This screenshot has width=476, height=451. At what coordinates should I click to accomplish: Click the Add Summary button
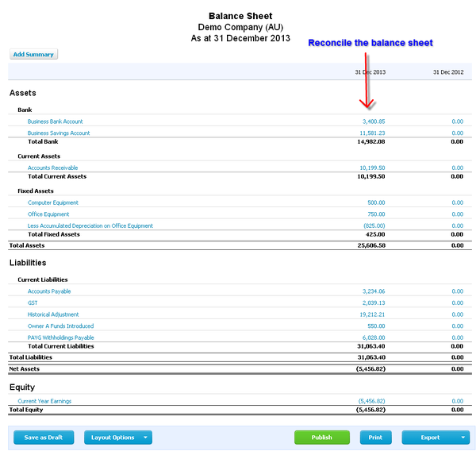(33, 55)
